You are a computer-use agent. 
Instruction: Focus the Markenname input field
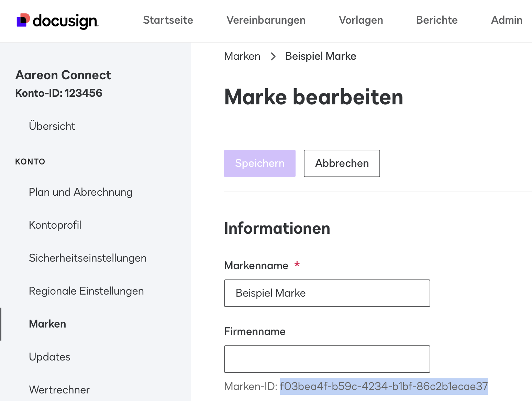tap(327, 293)
